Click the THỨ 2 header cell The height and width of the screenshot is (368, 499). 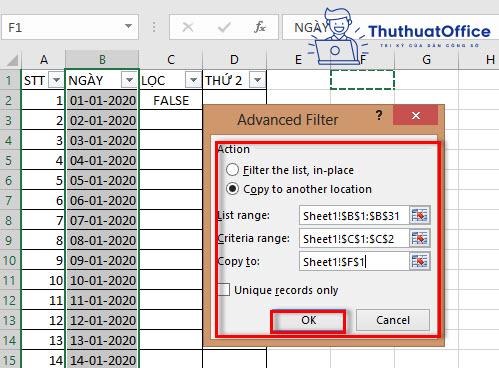[234, 80]
